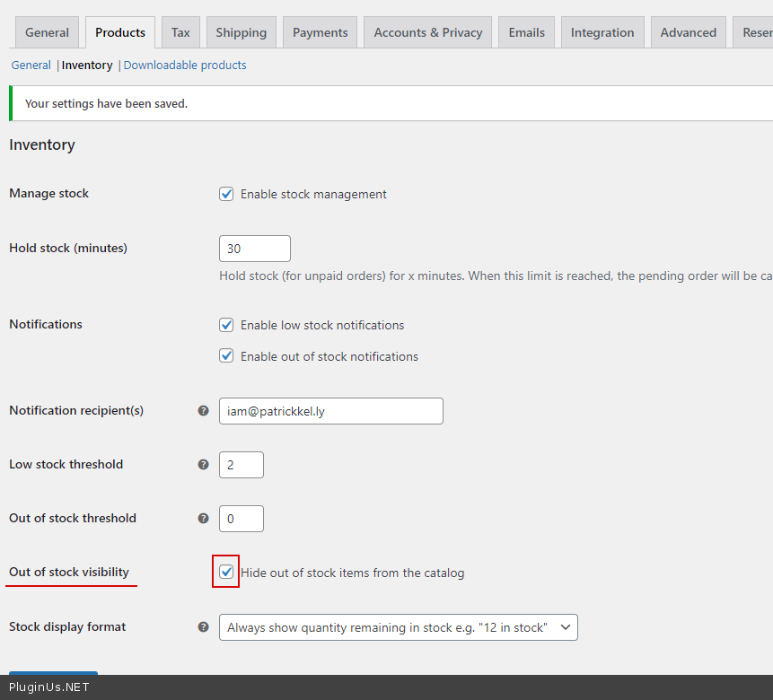Open the Payments tab
The width and height of the screenshot is (773, 700).
pos(320,32)
